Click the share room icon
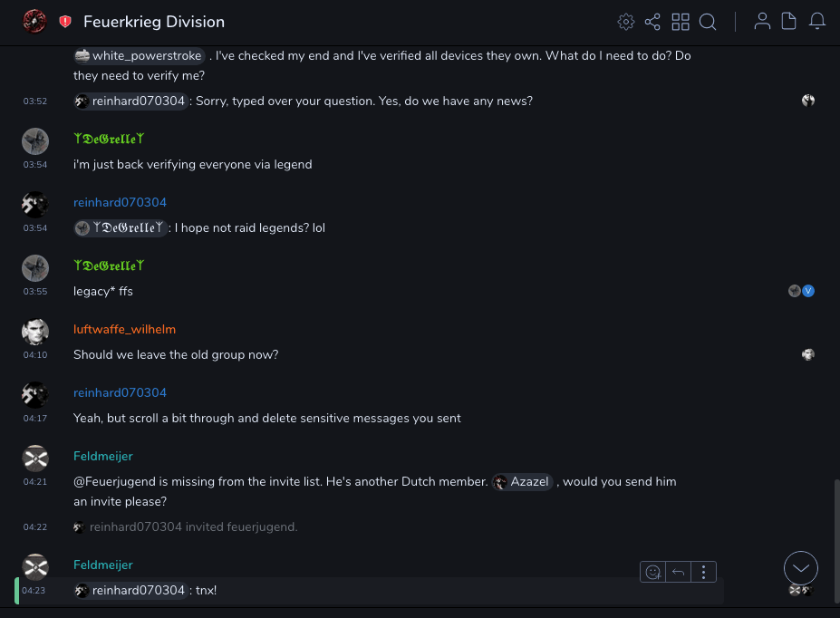 pyautogui.click(x=652, y=22)
